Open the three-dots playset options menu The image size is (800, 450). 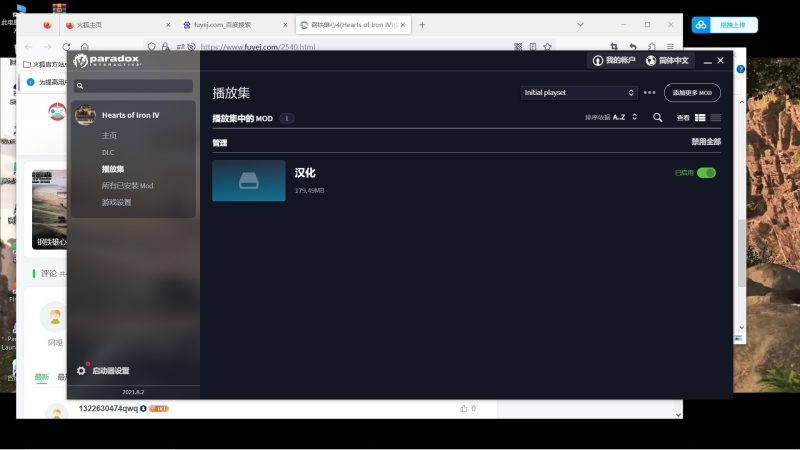pyautogui.click(x=649, y=93)
